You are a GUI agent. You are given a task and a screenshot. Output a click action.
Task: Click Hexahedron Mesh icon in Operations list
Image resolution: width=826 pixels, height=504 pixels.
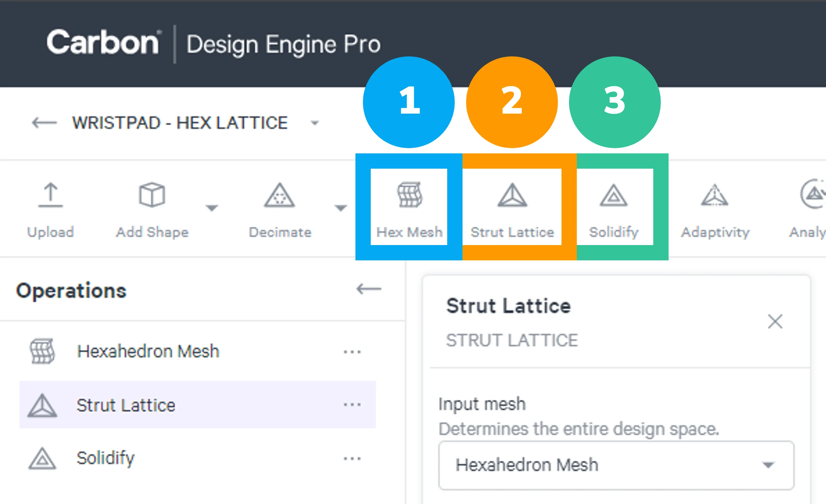point(42,351)
